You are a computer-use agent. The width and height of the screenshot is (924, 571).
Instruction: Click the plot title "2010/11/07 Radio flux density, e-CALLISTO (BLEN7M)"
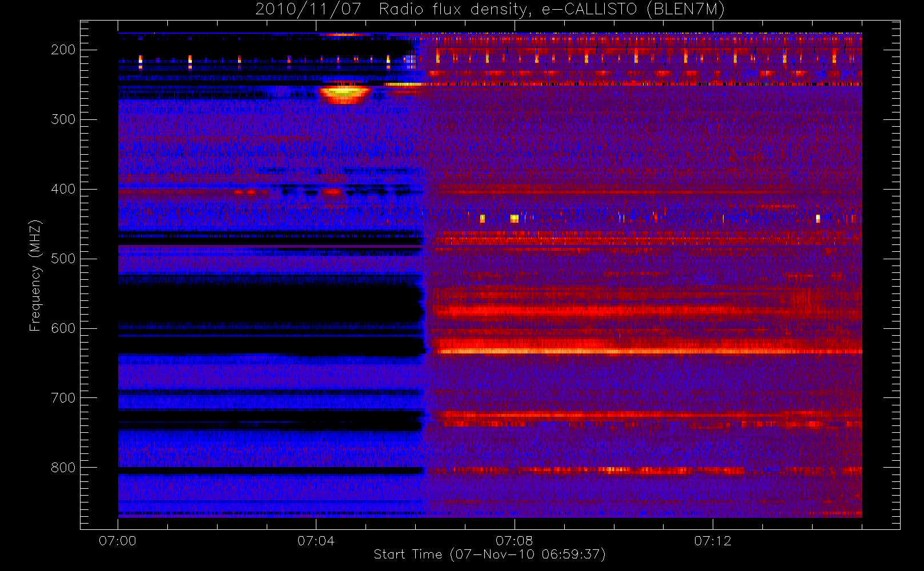489,10
